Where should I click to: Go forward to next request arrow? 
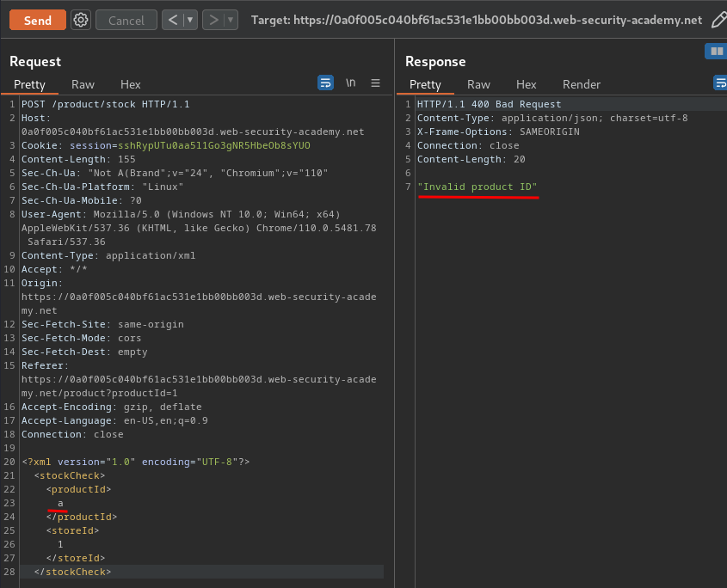(213, 20)
